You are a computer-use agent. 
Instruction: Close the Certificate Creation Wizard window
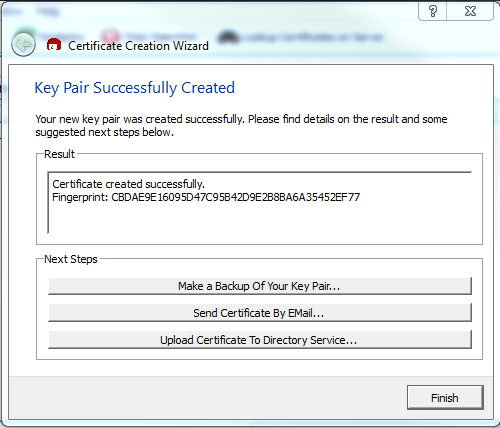tap(470, 12)
